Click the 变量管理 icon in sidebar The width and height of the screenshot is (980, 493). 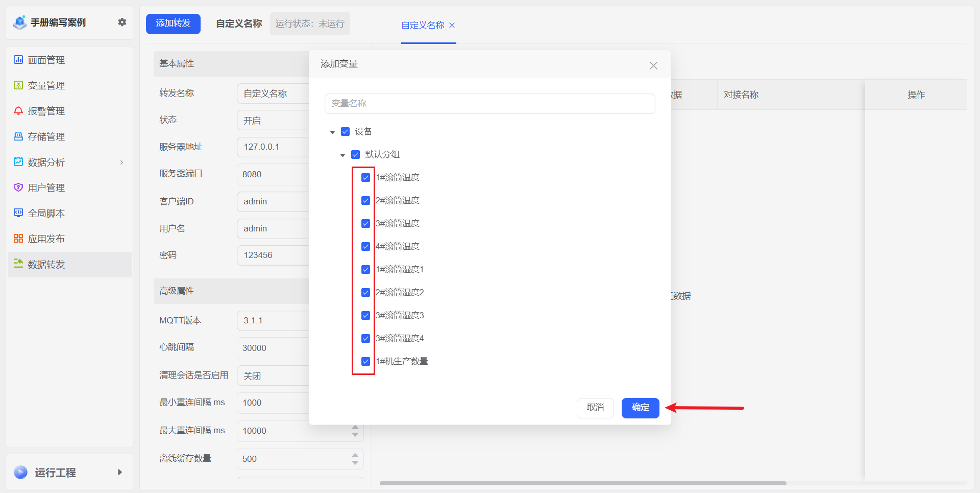coord(18,85)
